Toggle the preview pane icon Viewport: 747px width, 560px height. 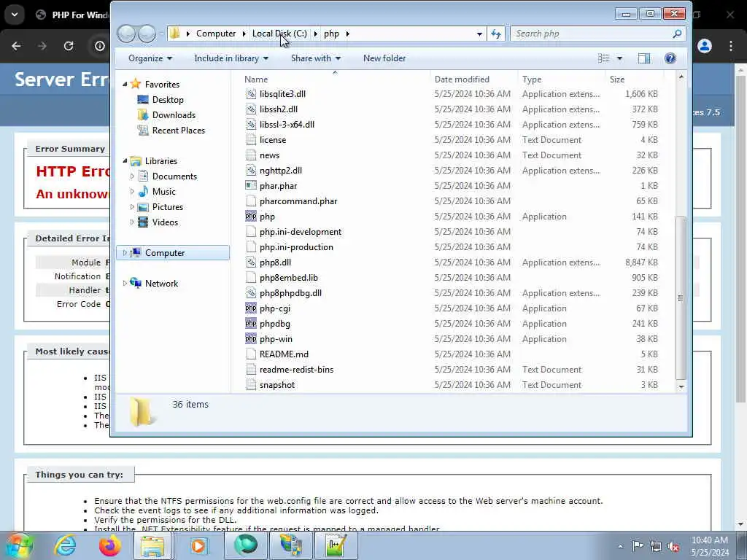point(644,58)
